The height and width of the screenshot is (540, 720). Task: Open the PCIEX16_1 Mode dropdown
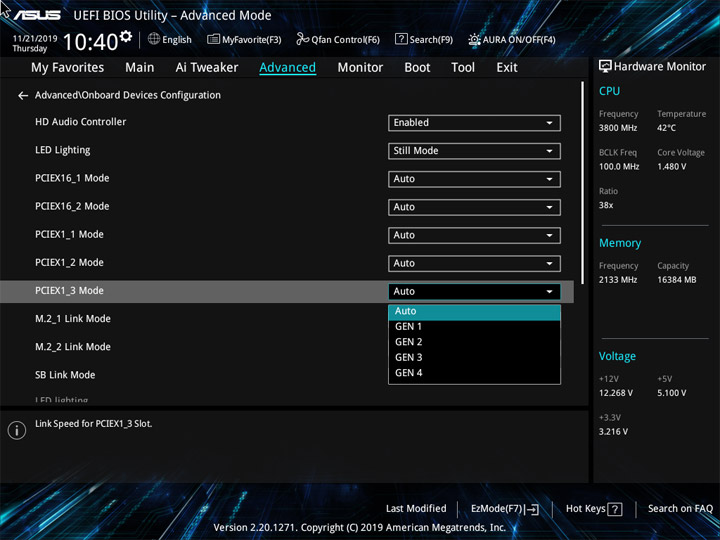pyautogui.click(x=474, y=179)
